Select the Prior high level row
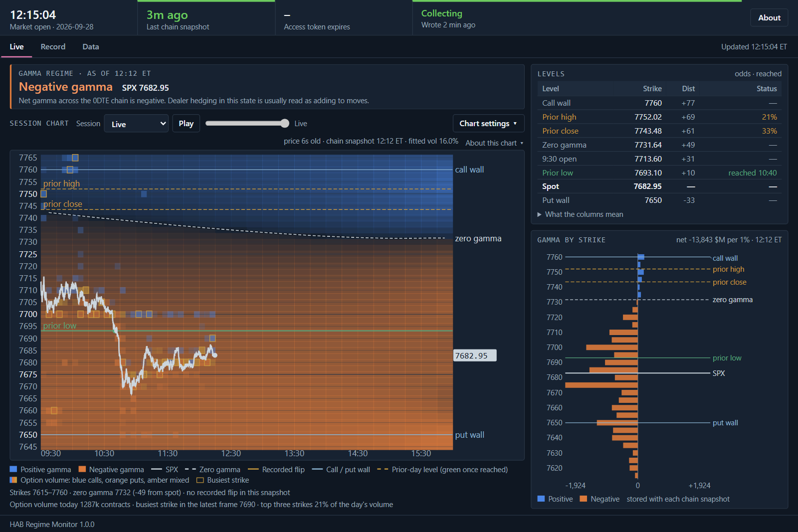This screenshot has height=532, width=798. pos(659,117)
